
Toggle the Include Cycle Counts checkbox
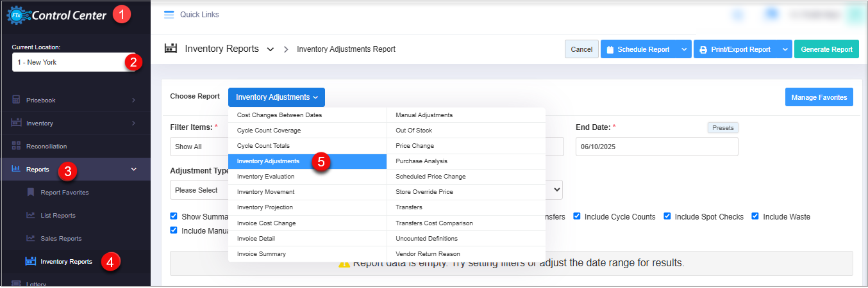[x=578, y=216]
